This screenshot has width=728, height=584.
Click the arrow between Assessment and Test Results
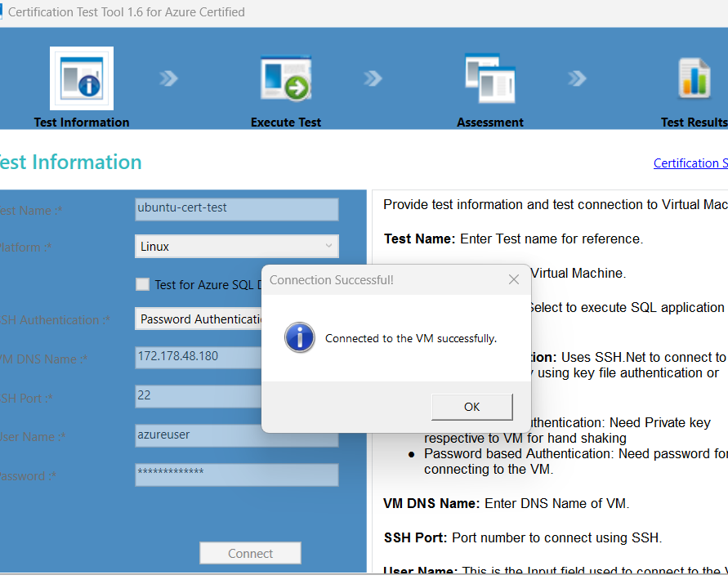point(577,78)
